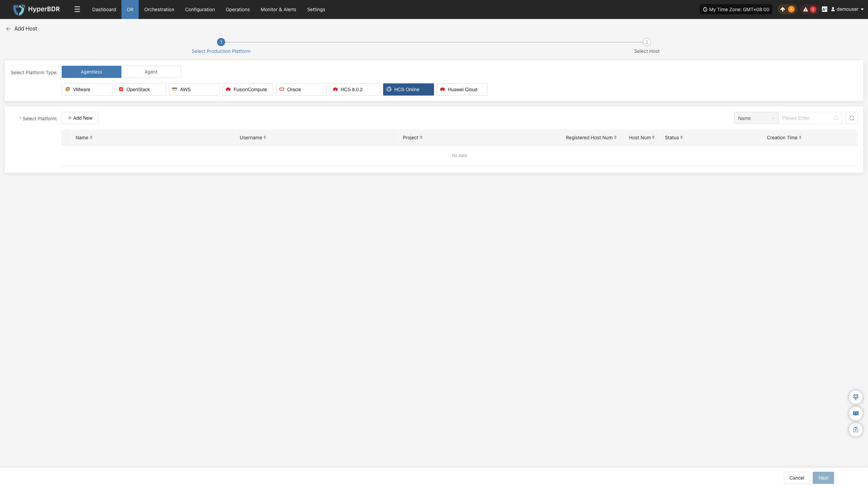Open the DR menu
The height and width of the screenshot is (488, 868).
(x=130, y=9)
